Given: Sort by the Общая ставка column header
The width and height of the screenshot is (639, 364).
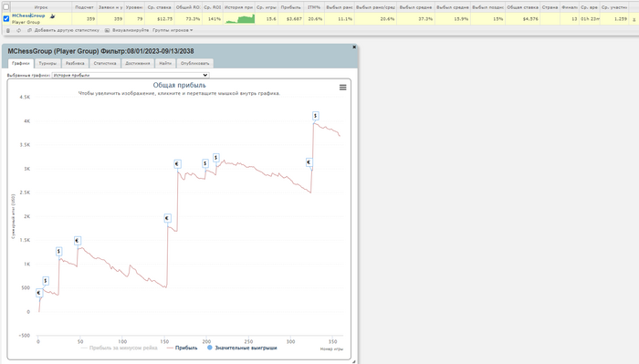Looking at the screenshot, I should (522, 7).
